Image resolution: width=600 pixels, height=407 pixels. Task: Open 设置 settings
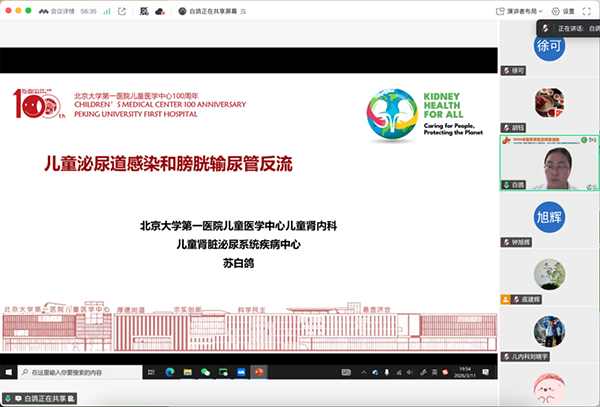[563, 11]
